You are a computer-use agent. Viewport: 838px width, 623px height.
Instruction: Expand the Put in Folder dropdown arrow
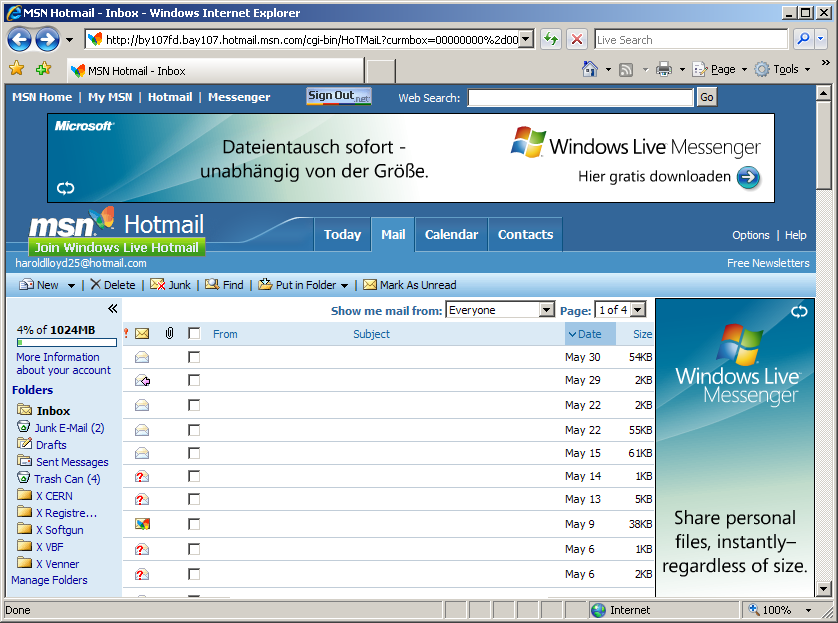(344, 285)
